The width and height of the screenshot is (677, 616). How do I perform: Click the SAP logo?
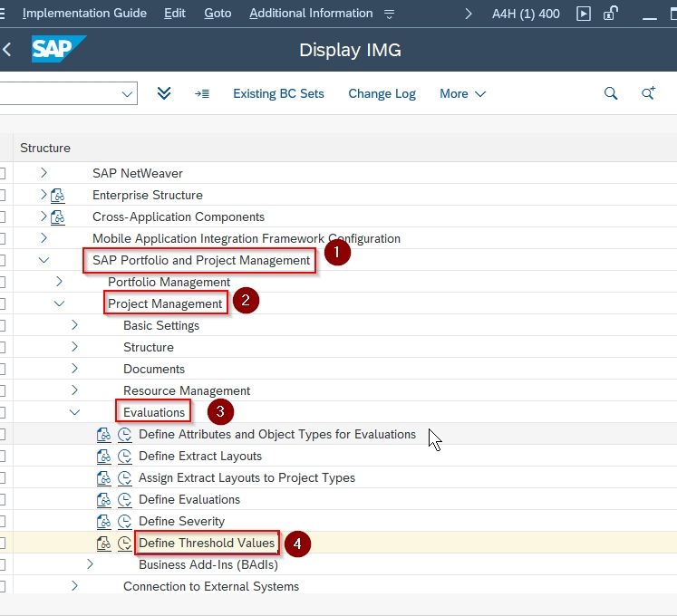[x=59, y=49]
